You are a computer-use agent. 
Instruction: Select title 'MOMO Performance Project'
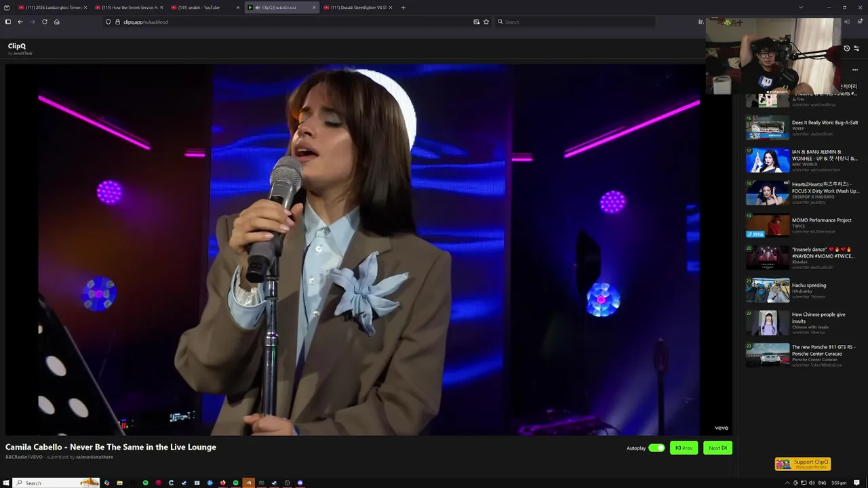coord(821,220)
